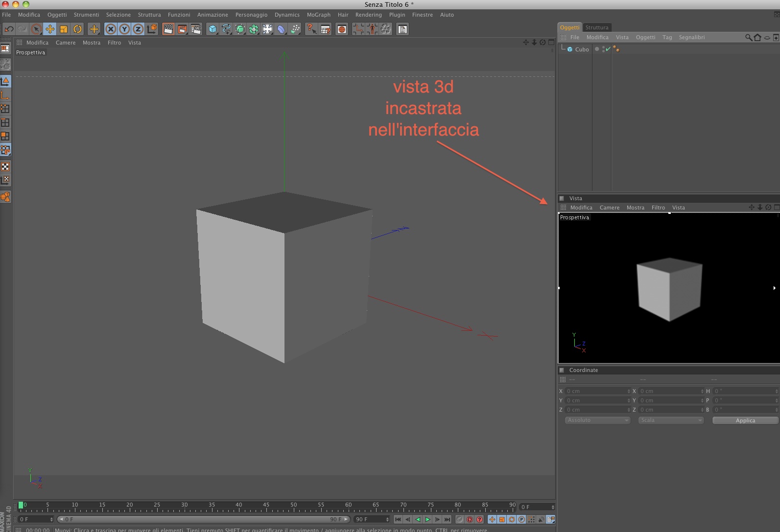Toggle the X axis lock
The height and width of the screenshot is (532, 780).
(111, 29)
